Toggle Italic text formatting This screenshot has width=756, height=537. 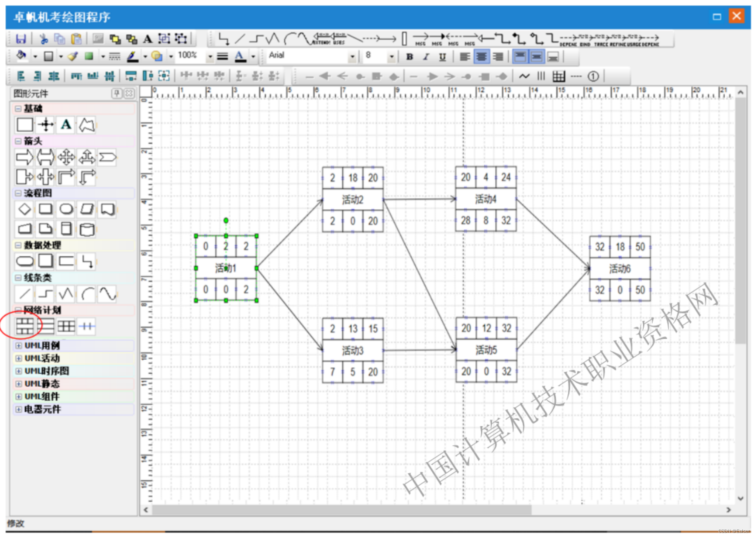pos(426,57)
